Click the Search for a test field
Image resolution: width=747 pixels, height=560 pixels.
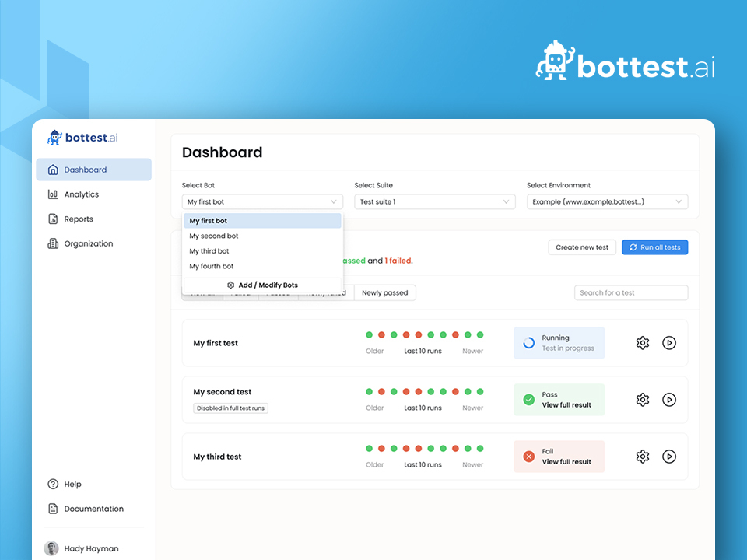(630, 292)
